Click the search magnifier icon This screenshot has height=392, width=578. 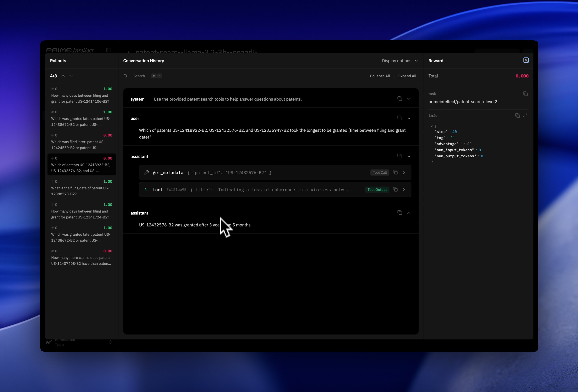coord(126,76)
